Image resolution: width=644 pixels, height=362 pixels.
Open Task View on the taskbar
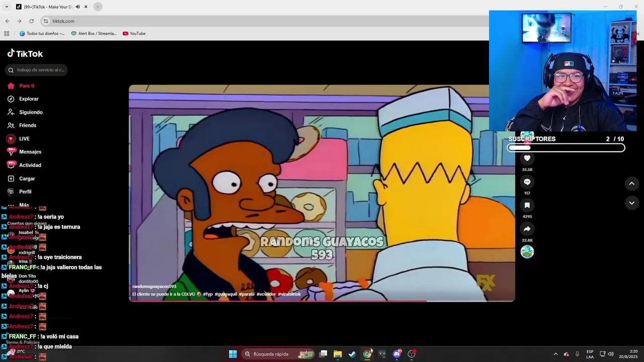pyautogui.click(x=324, y=354)
